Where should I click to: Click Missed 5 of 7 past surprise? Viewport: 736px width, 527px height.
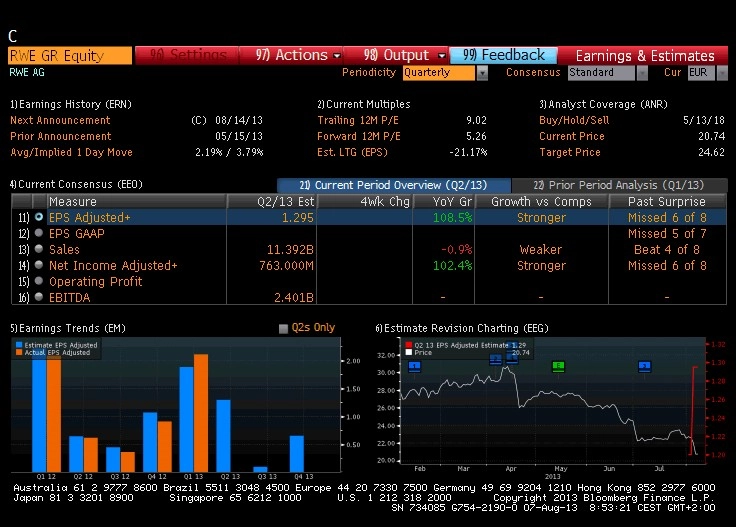667,233
